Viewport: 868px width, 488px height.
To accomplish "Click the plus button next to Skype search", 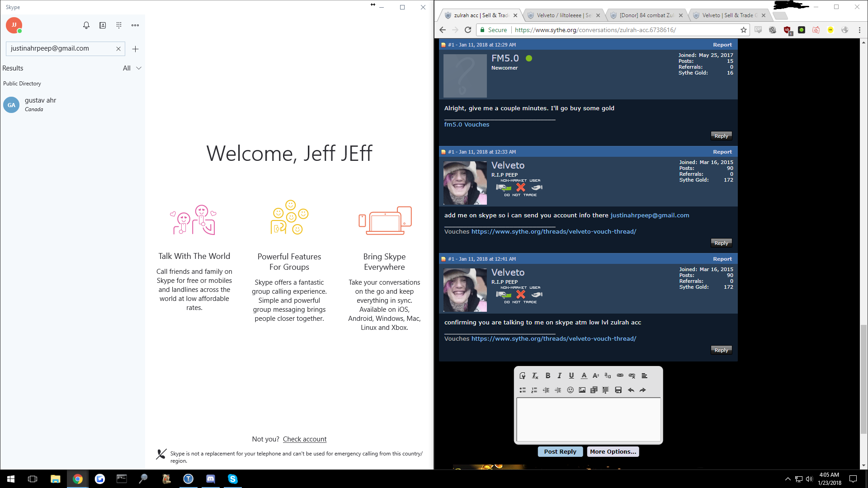I will [135, 49].
